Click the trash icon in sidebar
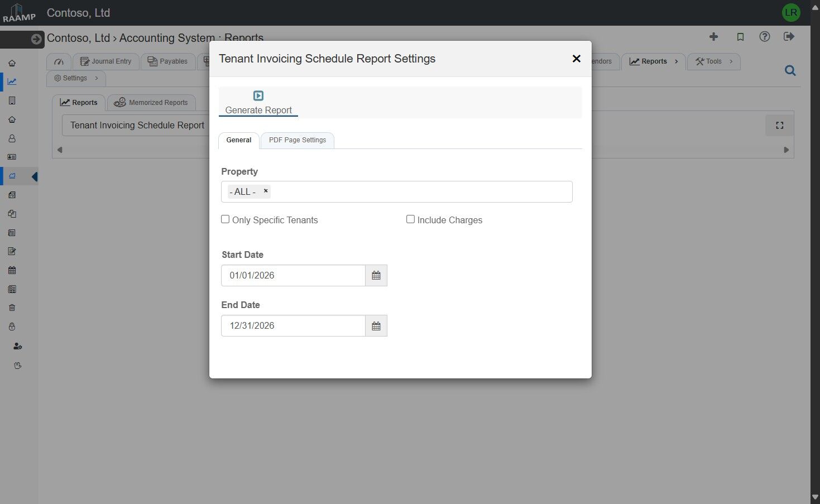Viewport: 820px width, 504px height. 12,308
